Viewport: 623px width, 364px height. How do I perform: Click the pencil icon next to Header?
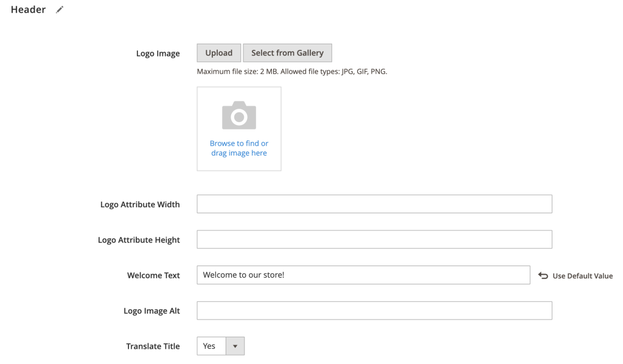[x=59, y=9]
